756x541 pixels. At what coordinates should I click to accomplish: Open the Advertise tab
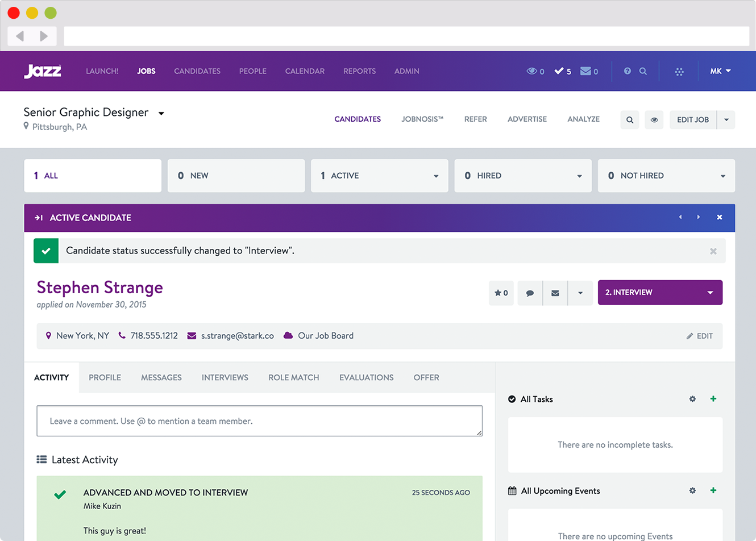click(527, 119)
